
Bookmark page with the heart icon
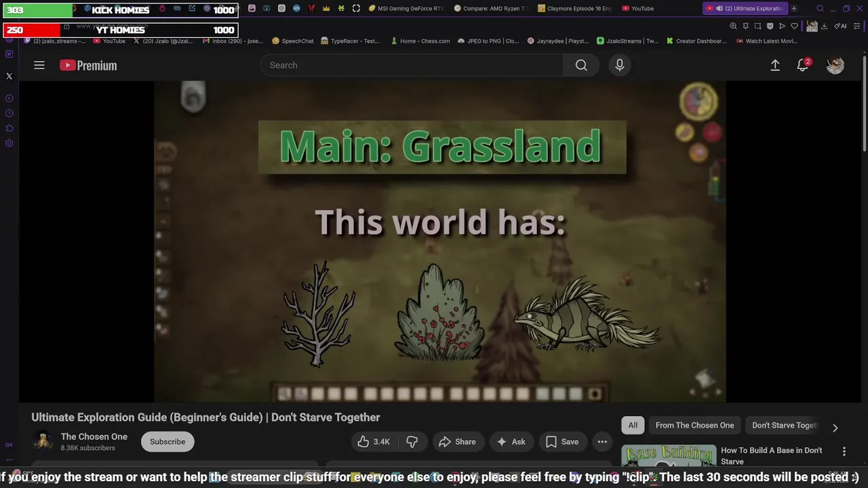794,26
